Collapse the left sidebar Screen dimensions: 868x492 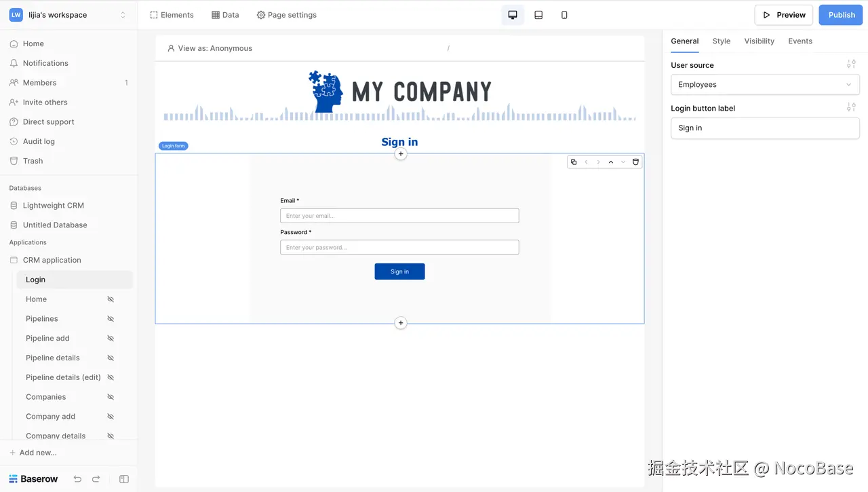point(124,479)
